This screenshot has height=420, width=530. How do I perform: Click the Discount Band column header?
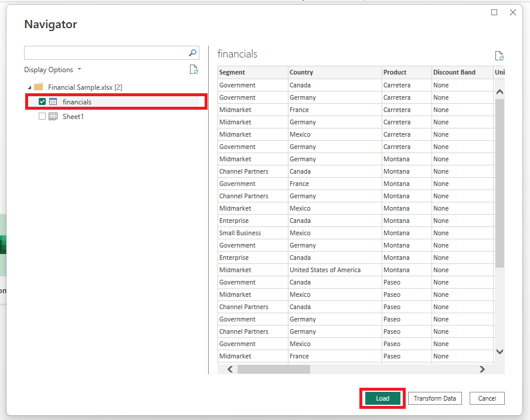tap(463, 72)
